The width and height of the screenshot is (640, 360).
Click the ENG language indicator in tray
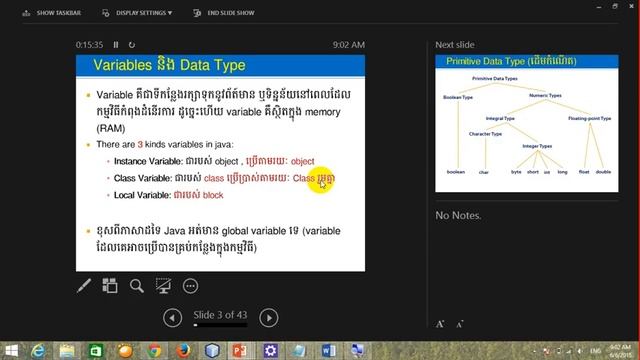click(x=596, y=351)
